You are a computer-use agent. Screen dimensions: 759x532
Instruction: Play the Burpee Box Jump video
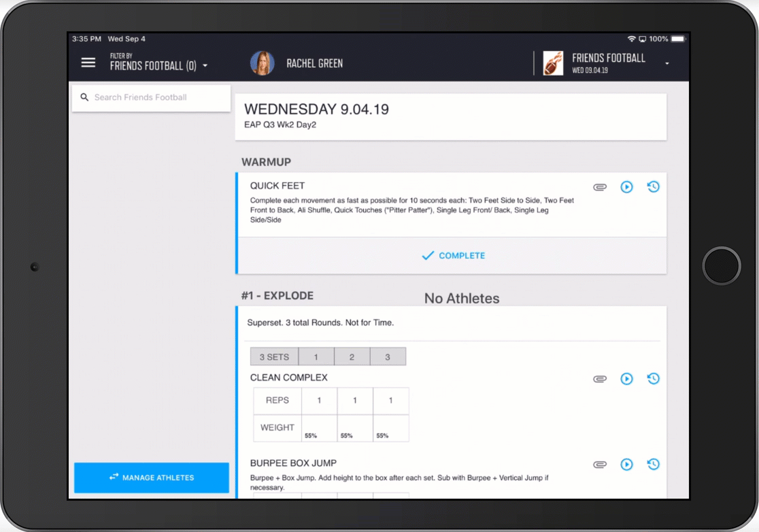[626, 464]
